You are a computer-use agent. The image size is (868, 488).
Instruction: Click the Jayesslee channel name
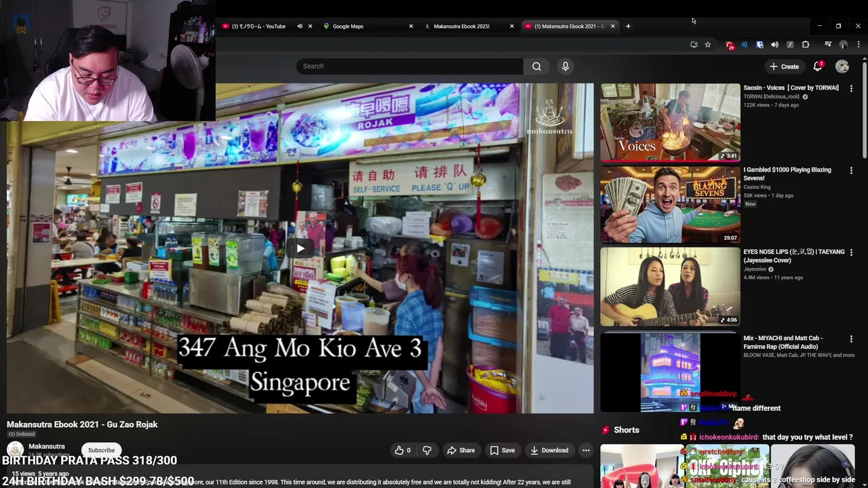(x=755, y=269)
